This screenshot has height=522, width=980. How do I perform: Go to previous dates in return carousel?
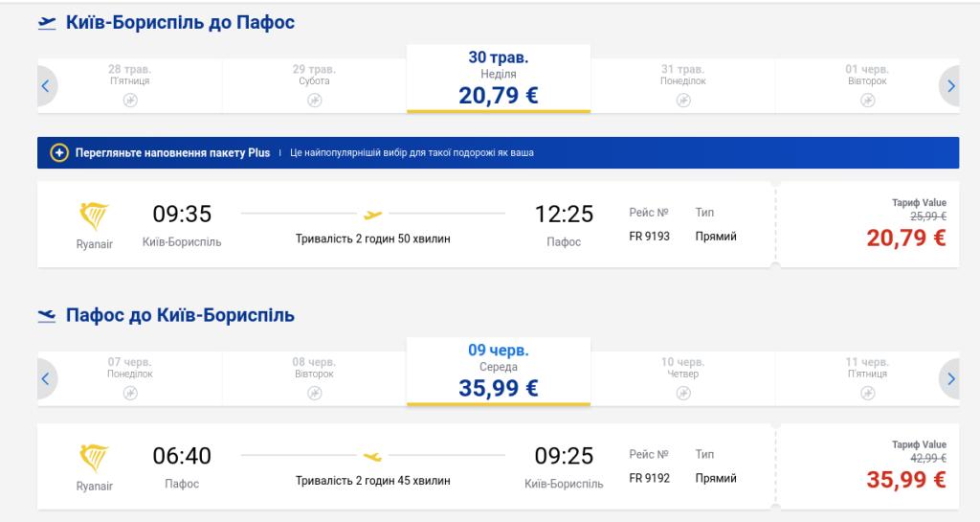[x=45, y=378]
